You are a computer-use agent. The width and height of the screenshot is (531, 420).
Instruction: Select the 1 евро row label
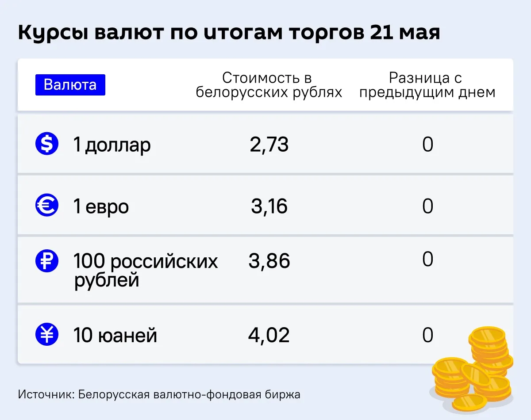(101, 206)
